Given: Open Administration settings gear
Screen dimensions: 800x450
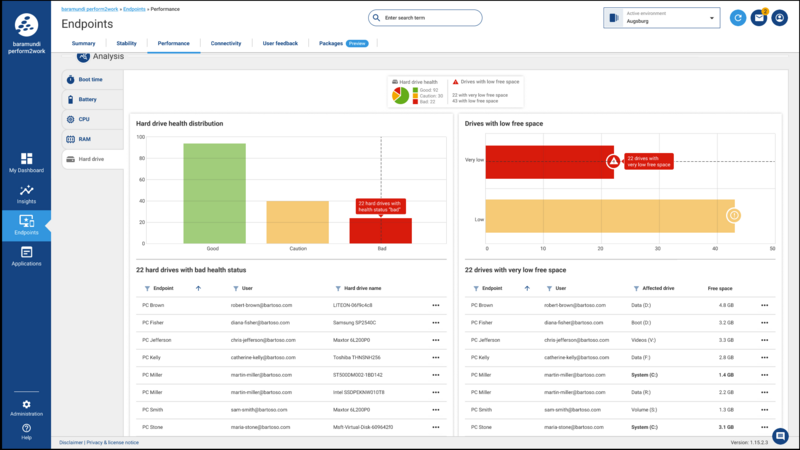Looking at the screenshot, I should (26, 407).
